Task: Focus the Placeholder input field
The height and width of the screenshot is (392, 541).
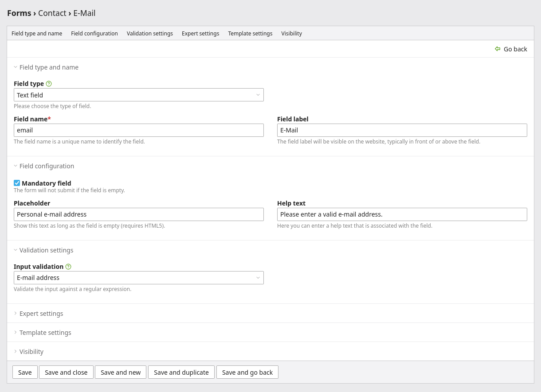Action: click(x=139, y=214)
